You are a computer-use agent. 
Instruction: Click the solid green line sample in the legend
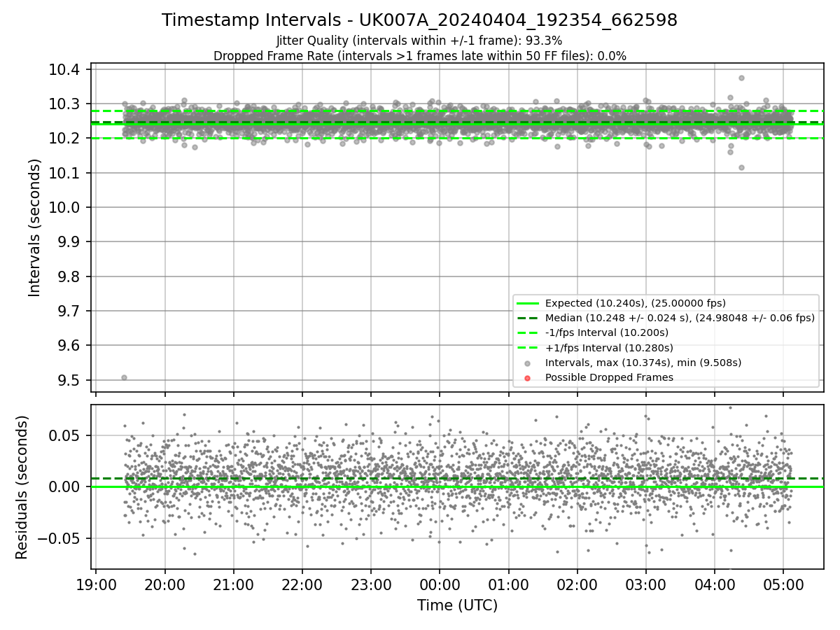click(x=528, y=303)
